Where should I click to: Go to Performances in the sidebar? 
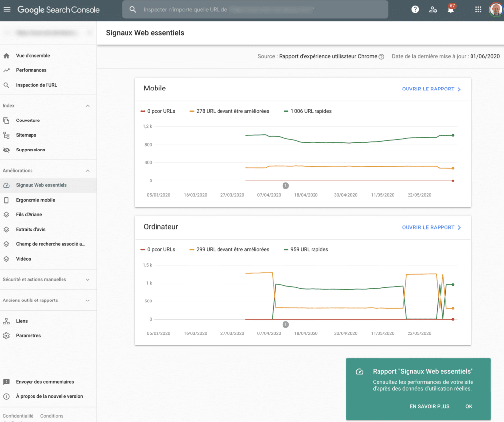tap(31, 70)
